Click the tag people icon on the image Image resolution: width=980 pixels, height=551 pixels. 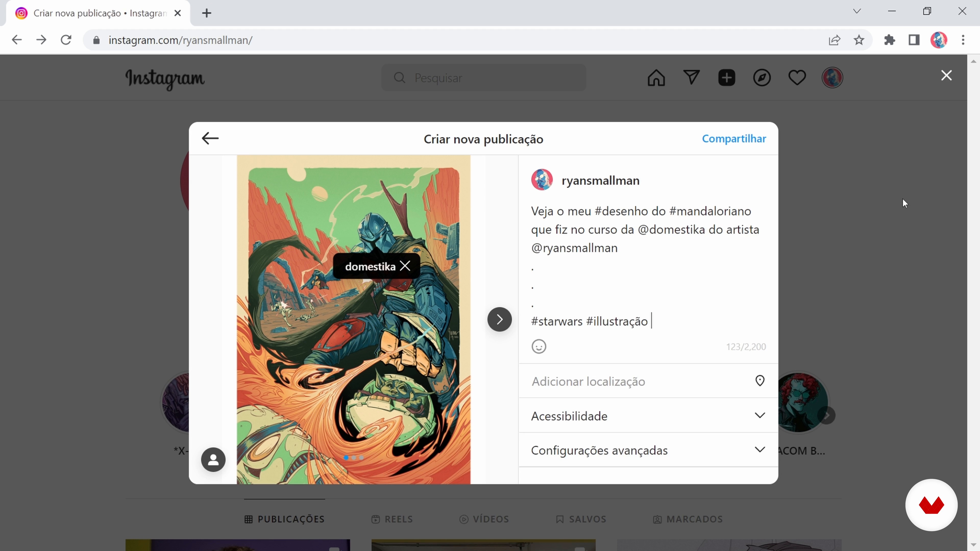(213, 460)
